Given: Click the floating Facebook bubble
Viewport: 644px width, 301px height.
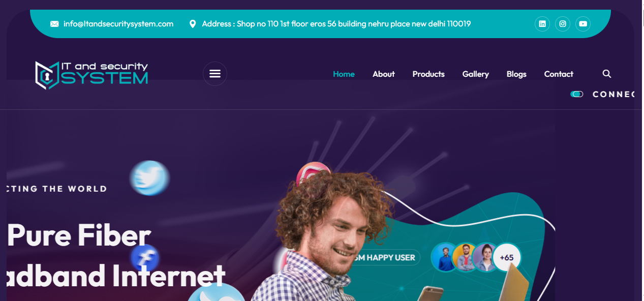Looking at the screenshot, I should [145, 258].
